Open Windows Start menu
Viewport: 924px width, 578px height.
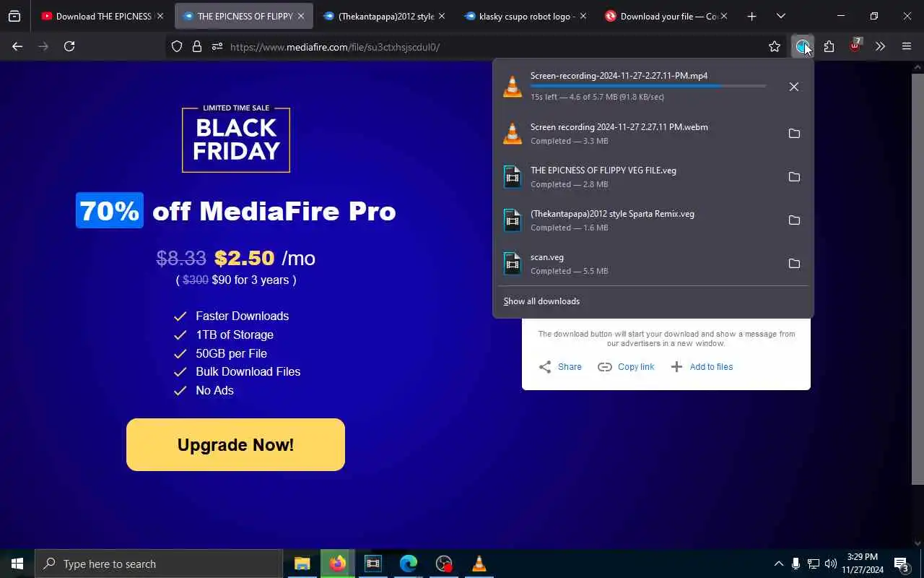[17, 564]
